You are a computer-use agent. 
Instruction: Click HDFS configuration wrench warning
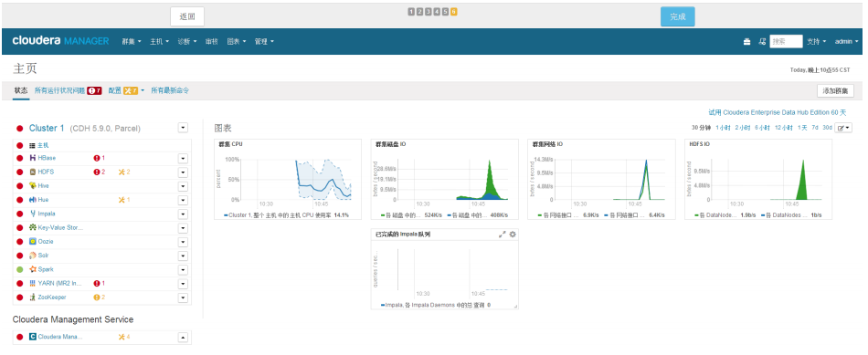[124, 172]
